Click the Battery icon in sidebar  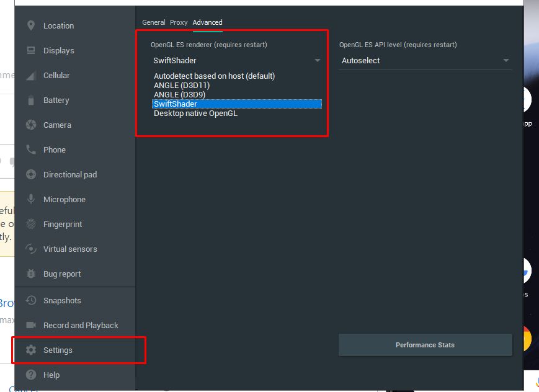pos(31,100)
